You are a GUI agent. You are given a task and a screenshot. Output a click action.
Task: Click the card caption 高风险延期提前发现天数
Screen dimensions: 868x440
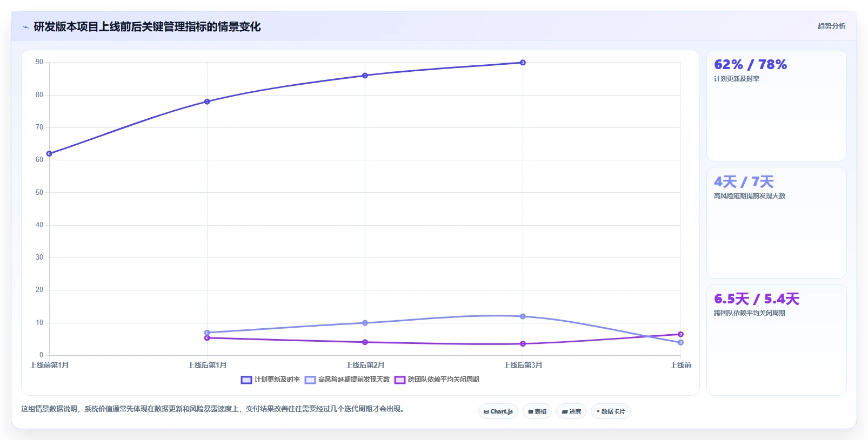point(750,196)
